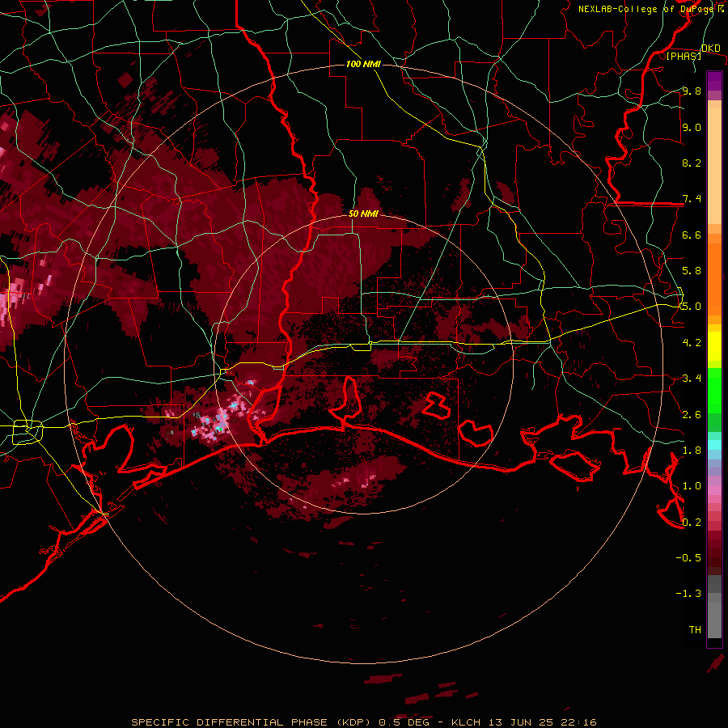
Task: Click the dark orange band of the color bar
Action: 714,279
